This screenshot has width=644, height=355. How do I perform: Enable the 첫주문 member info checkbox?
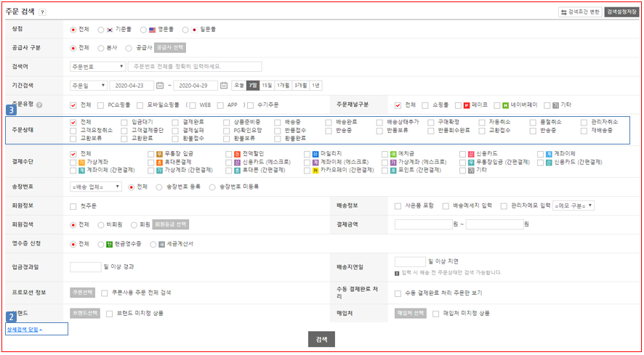click(73, 206)
